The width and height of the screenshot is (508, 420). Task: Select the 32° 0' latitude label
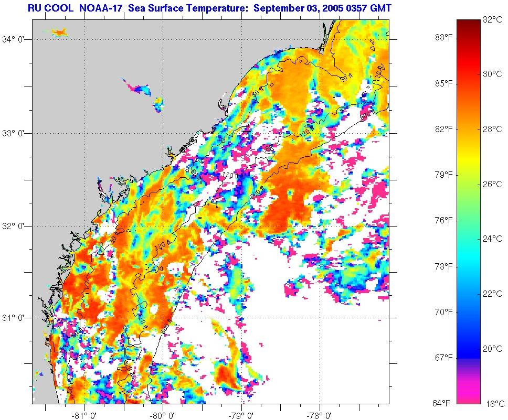15,226
